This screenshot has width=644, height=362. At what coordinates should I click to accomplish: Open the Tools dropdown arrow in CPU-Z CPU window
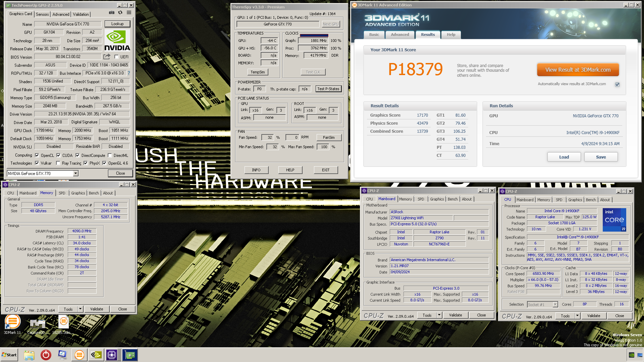pos(577,316)
